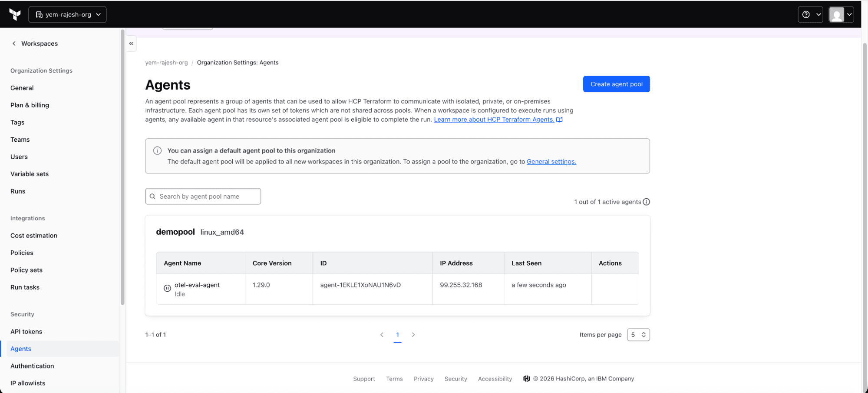Focus the Search by agent pool name field
Image resolution: width=868 pixels, height=393 pixels.
(x=203, y=196)
